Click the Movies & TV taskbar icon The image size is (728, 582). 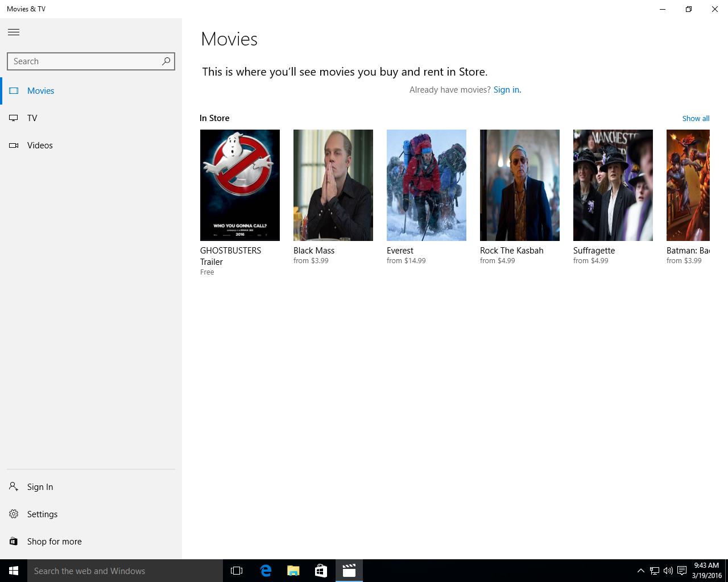point(349,571)
